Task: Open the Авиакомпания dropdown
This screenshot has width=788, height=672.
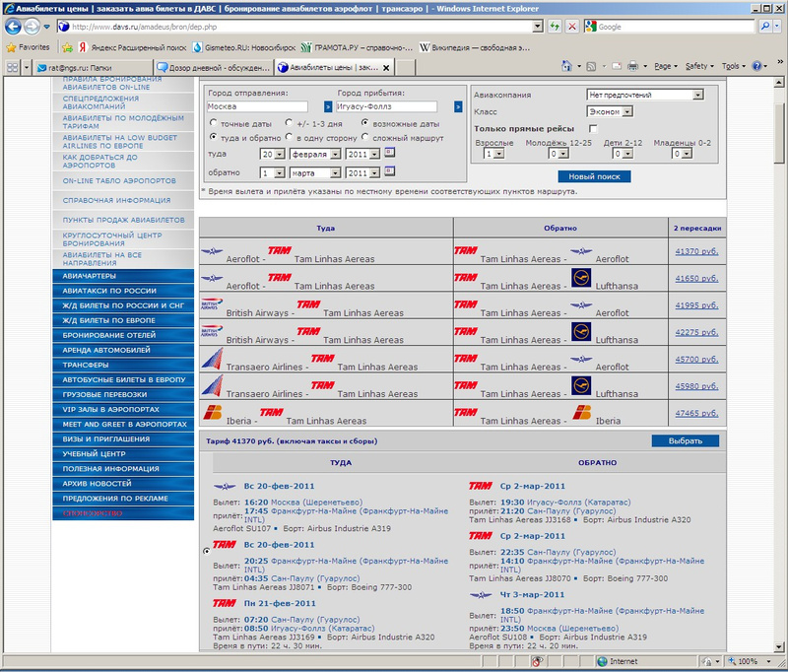Action: (645, 95)
